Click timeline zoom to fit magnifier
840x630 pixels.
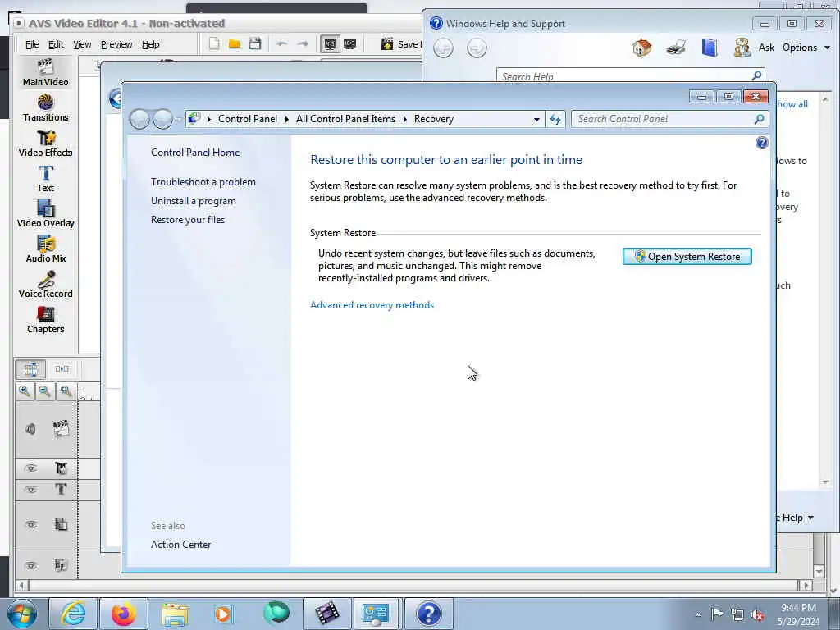[66, 391]
